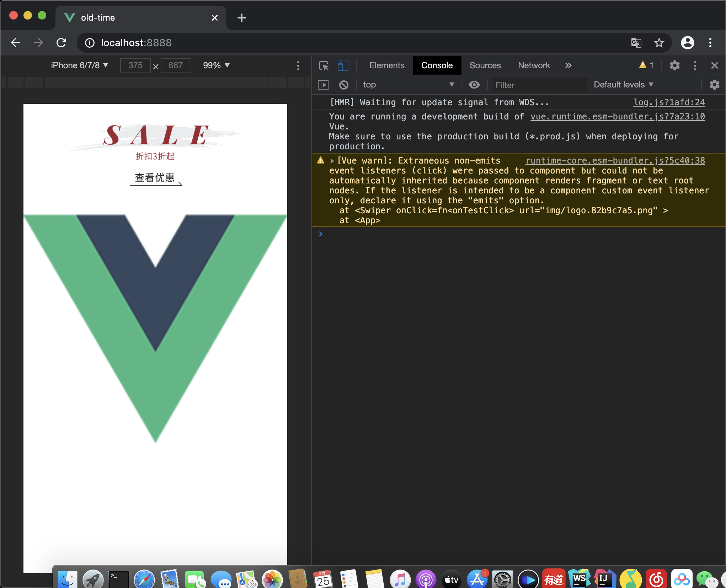Click the Google Translate icon
726x588 pixels.
pos(636,43)
